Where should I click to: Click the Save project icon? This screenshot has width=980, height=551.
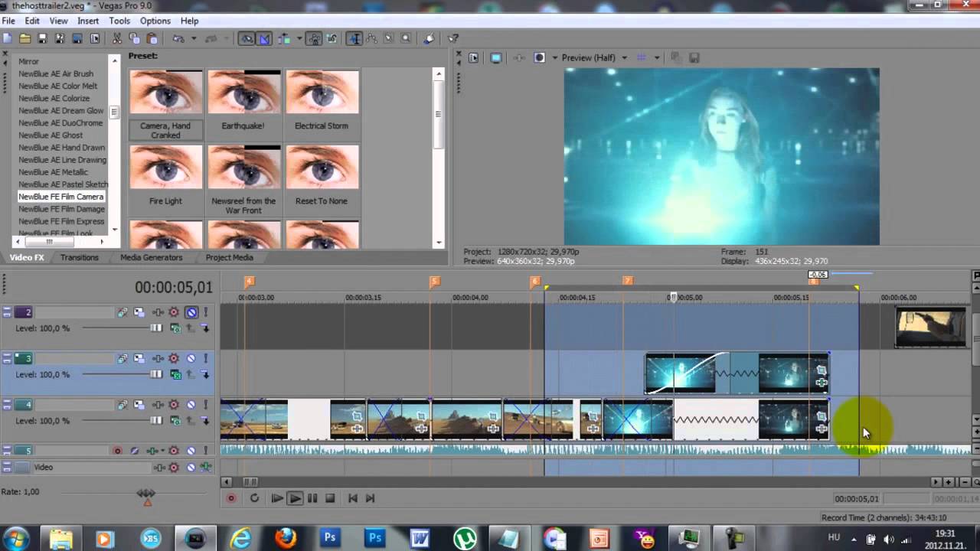42,38
